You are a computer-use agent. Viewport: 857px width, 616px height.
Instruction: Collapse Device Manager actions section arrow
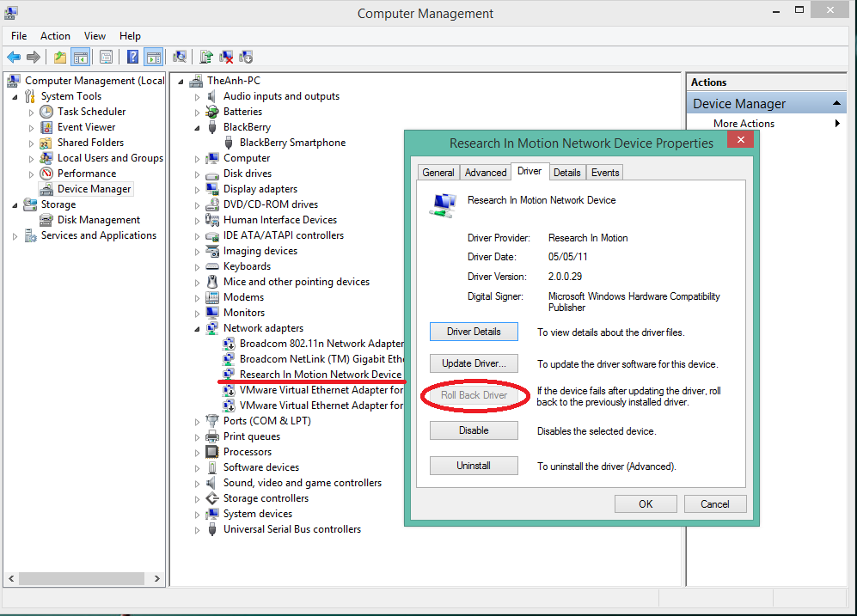click(x=836, y=103)
